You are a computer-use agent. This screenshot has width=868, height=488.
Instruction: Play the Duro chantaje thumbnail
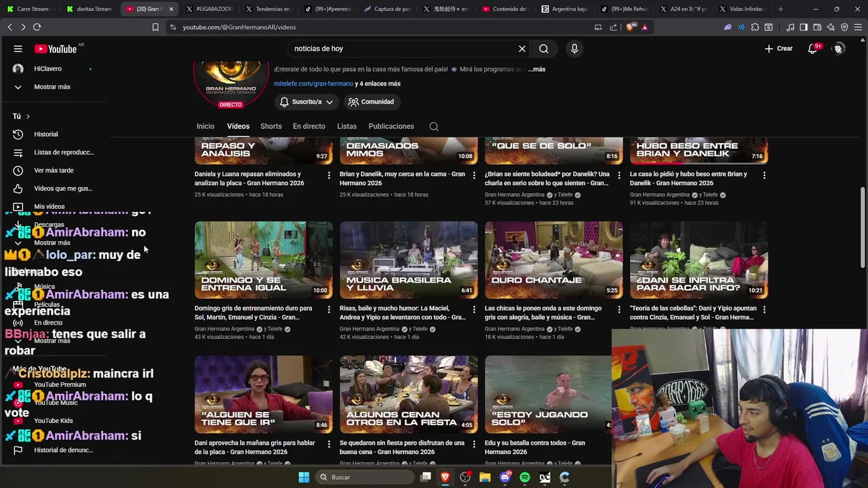(x=554, y=260)
